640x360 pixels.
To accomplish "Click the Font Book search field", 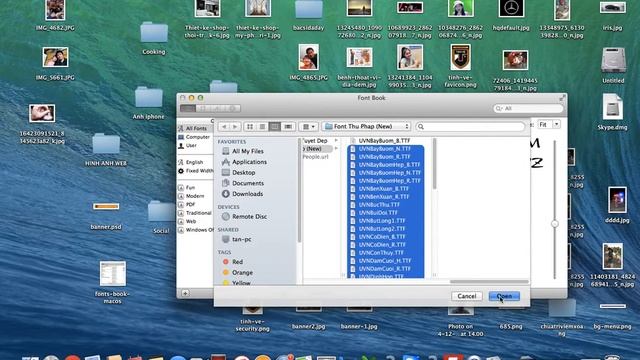I will click(528, 108).
